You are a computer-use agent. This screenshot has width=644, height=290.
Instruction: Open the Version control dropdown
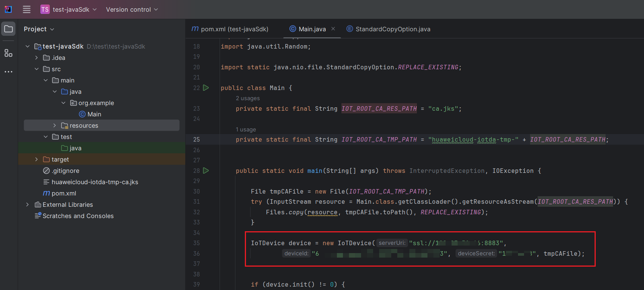pos(132,9)
